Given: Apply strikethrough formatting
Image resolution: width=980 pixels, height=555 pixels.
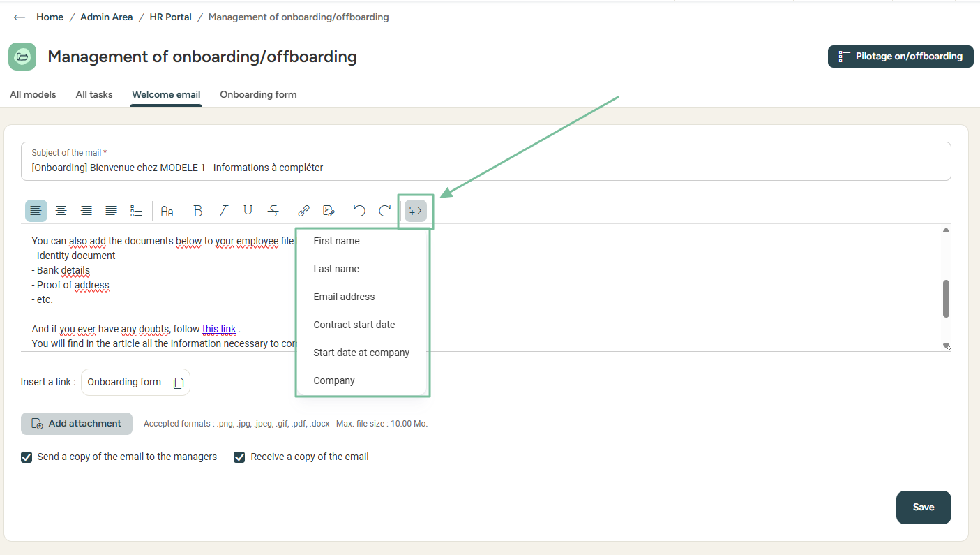Looking at the screenshot, I should 273,211.
